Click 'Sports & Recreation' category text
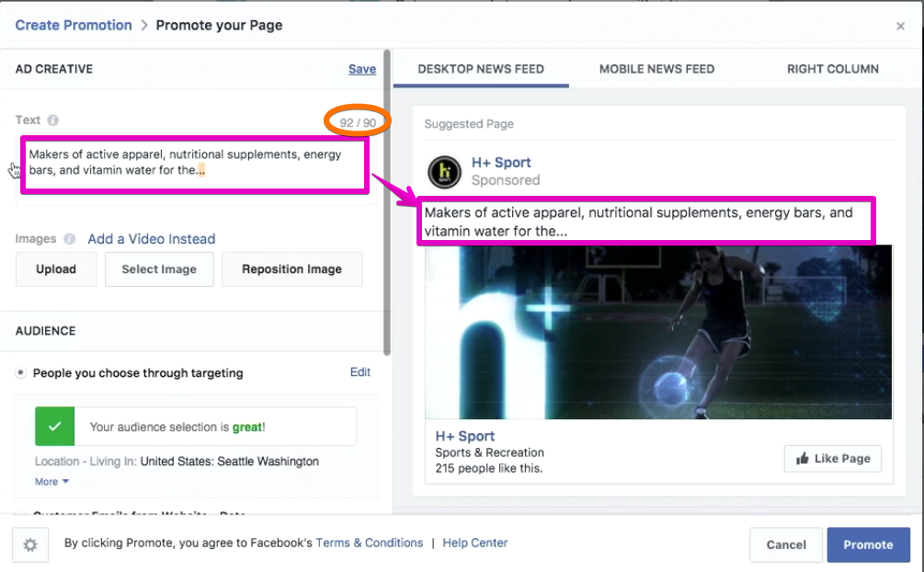924x572 pixels. (x=490, y=452)
